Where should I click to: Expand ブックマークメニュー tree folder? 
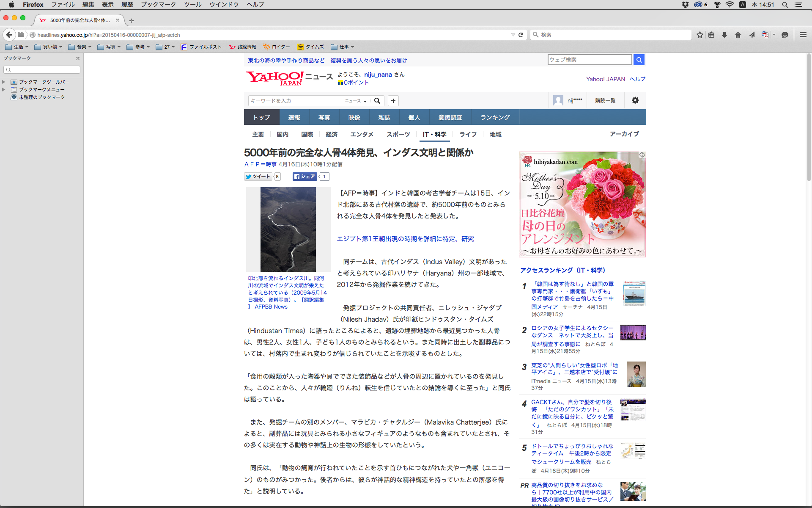[4, 90]
